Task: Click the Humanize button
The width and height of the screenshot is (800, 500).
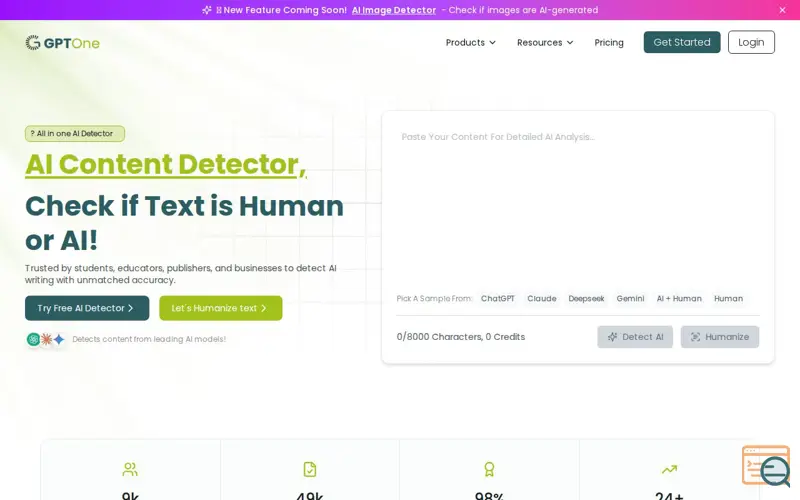Action: (x=720, y=337)
